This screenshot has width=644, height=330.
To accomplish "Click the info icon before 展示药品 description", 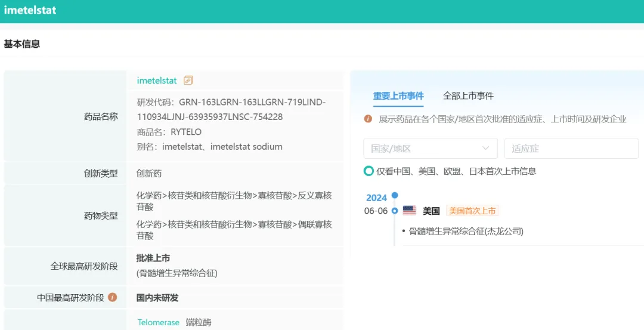I will 369,119.
